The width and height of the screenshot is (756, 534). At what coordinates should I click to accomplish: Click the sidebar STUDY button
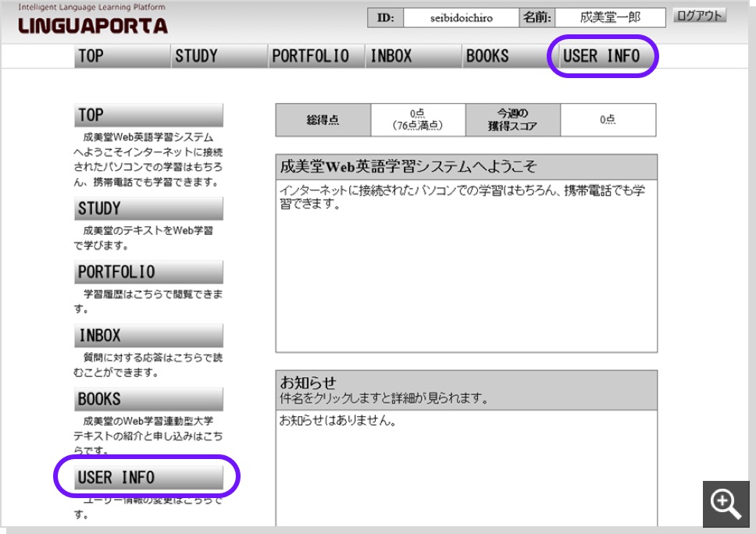click(148, 208)
